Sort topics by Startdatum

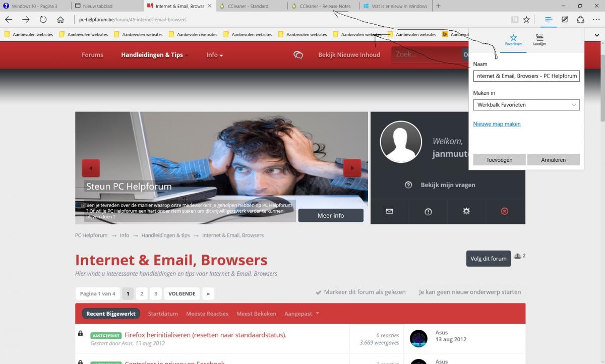[163, 314]
